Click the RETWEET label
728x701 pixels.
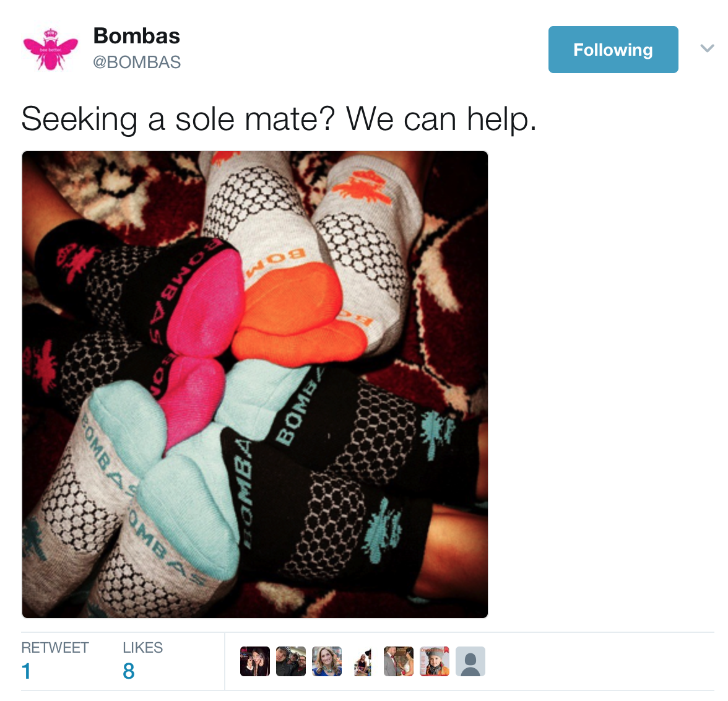[54, 647]
